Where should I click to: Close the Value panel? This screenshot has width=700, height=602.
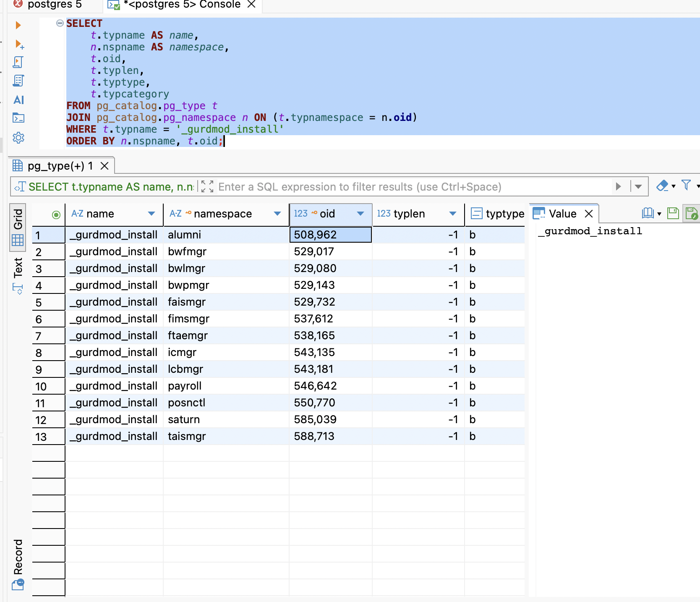coord(589,214)
